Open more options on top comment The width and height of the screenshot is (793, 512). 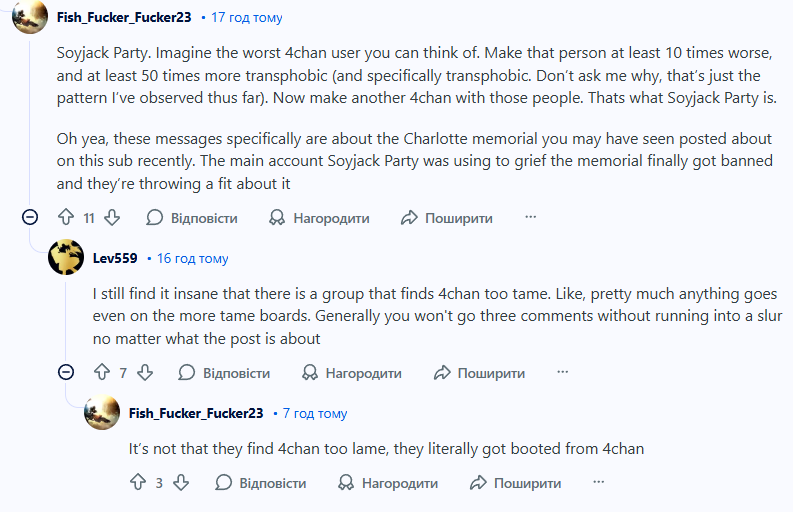pyautogui.click(x=531, y=217)
